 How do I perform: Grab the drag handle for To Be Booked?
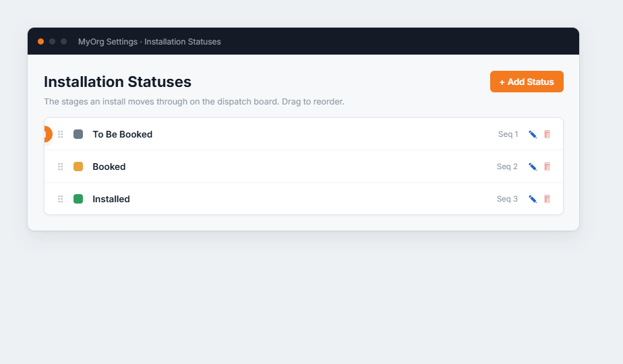[x=61, y=134]
